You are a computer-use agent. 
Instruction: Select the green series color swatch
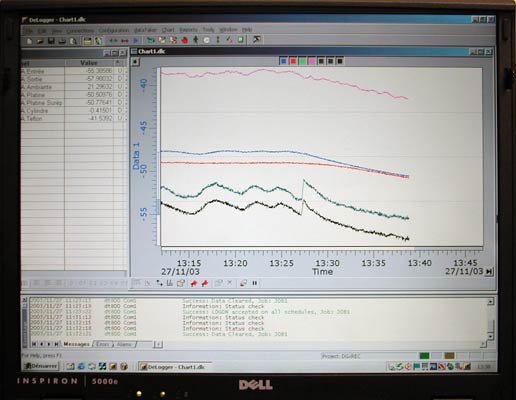pyautogui.click(x=302, y=61)
